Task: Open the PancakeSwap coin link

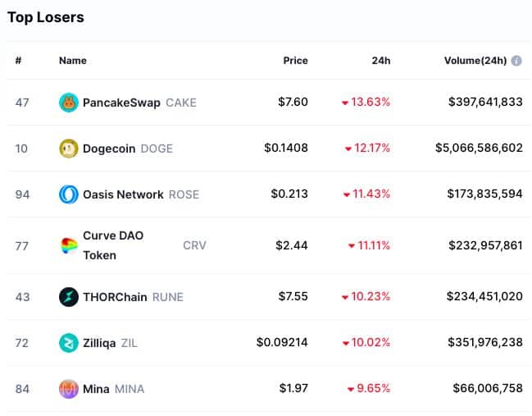Action: [x=121, y=103]
